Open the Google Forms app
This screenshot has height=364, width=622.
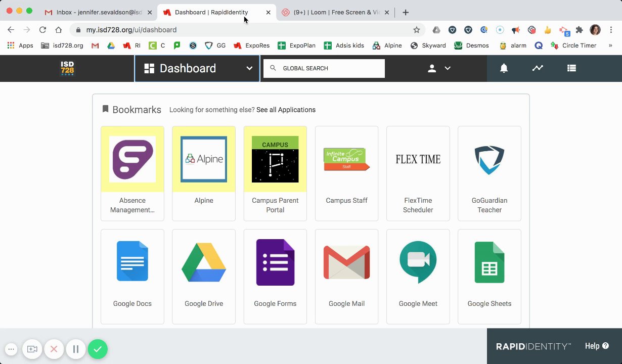pos(275,277)
